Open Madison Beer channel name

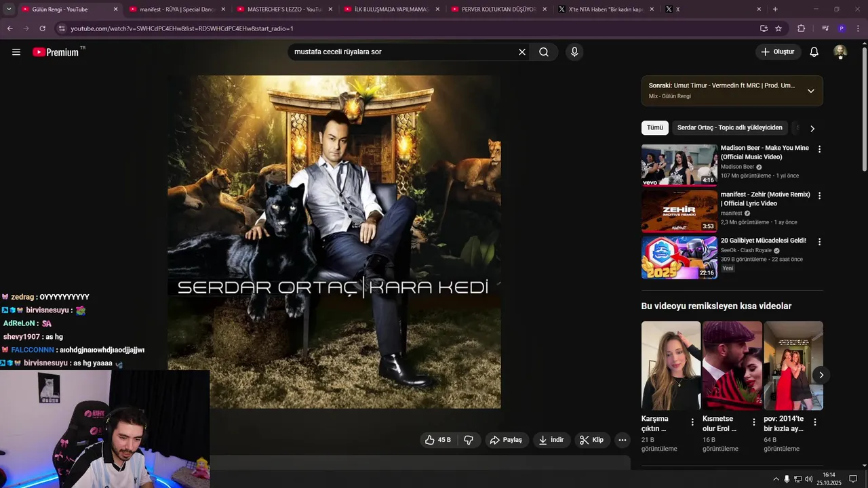737,167
